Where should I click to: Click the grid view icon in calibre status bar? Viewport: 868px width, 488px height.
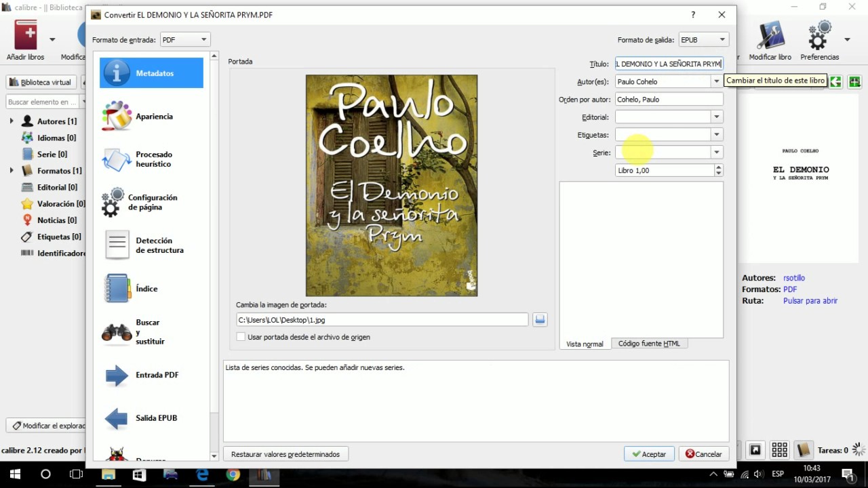click(x=779, y=450)
